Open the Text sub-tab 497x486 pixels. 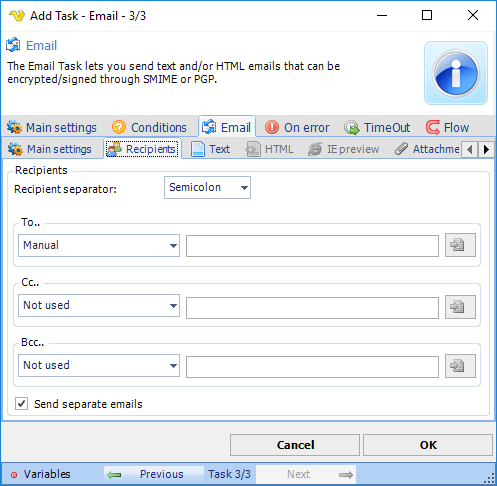[x=211, y=149]
